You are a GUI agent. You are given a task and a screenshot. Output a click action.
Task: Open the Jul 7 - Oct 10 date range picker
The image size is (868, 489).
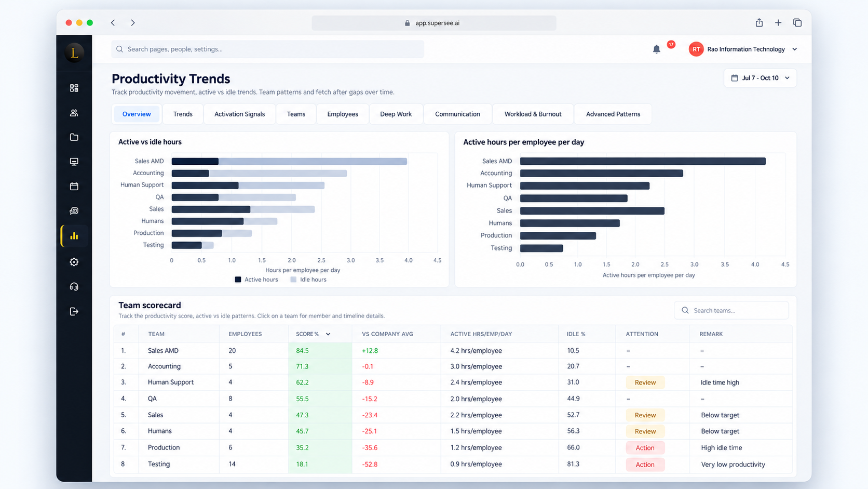(760, 78)
